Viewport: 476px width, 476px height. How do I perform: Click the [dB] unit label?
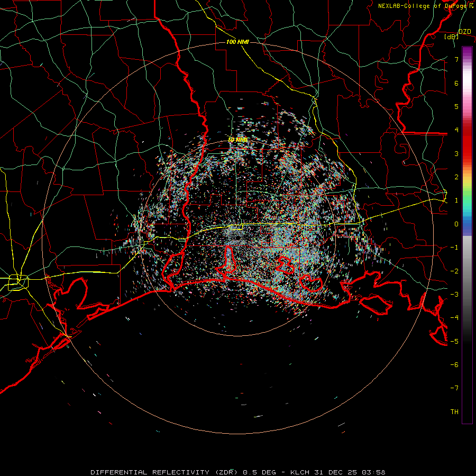pos(452,36)
